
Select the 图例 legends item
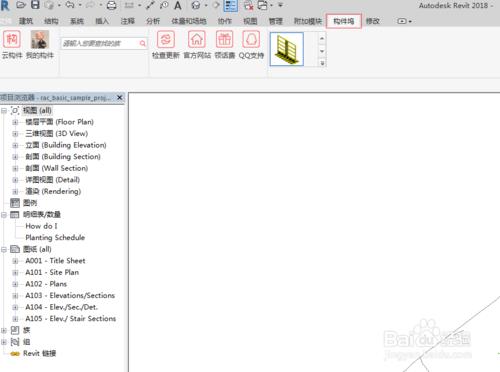pyautogui.click(x=30, y=203)
